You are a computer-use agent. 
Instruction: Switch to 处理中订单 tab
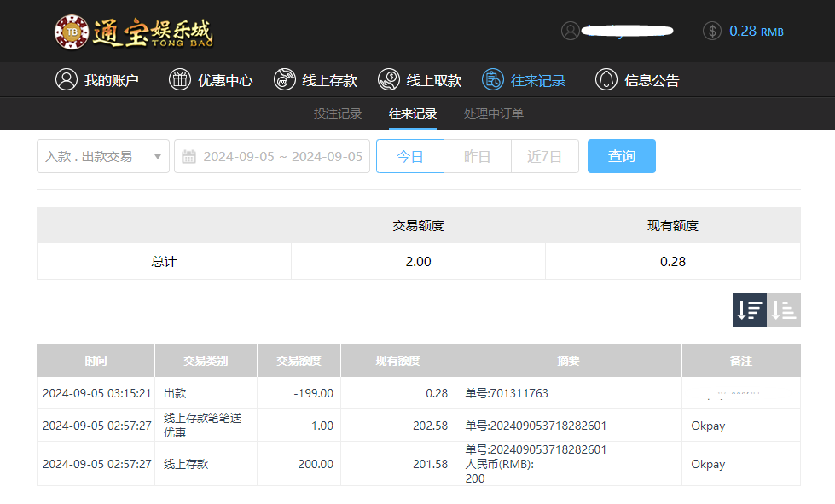point(494,113)
